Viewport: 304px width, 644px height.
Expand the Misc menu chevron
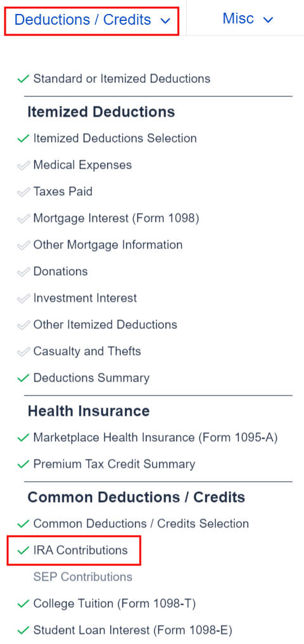point(268,19)
